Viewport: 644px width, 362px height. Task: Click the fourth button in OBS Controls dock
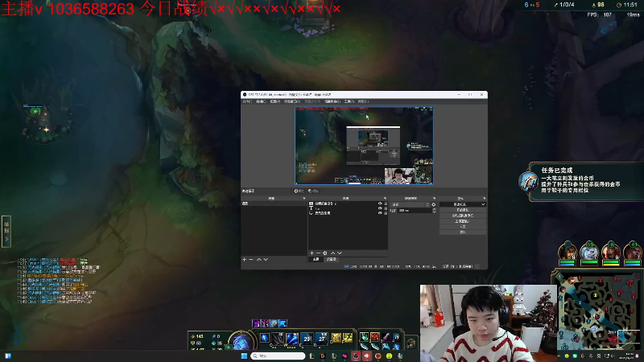[463, 221]
